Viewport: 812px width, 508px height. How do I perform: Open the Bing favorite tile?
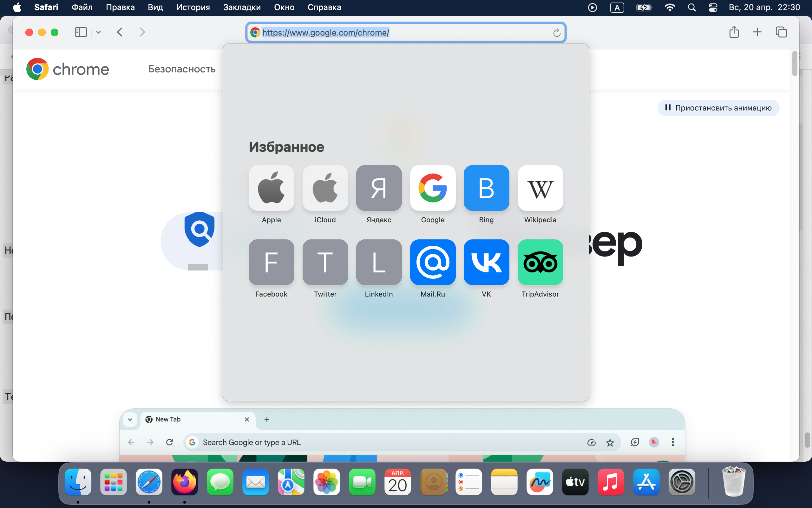tap(486, 188)
